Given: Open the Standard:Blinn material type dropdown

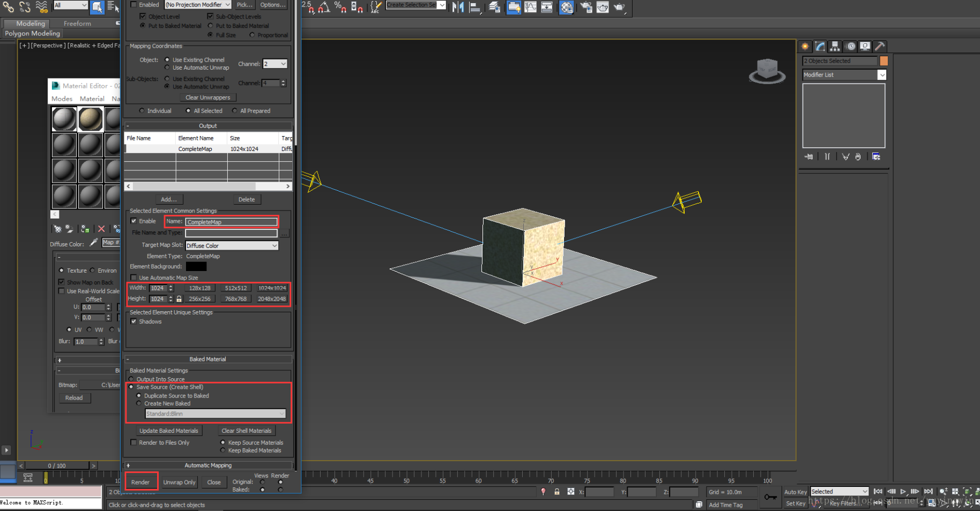Looking at the screenshot, I should click(216, 414).
